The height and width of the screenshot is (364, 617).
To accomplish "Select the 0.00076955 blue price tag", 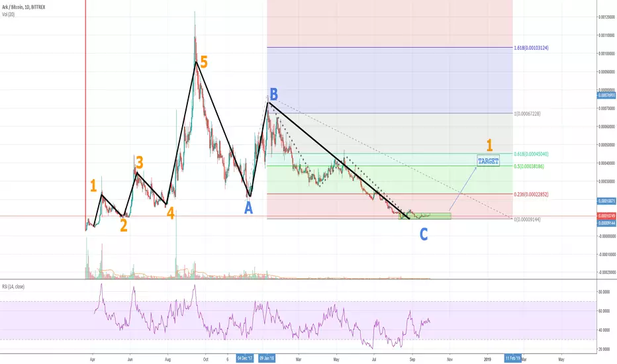I will pyautogui.click(x=606, y=95).
